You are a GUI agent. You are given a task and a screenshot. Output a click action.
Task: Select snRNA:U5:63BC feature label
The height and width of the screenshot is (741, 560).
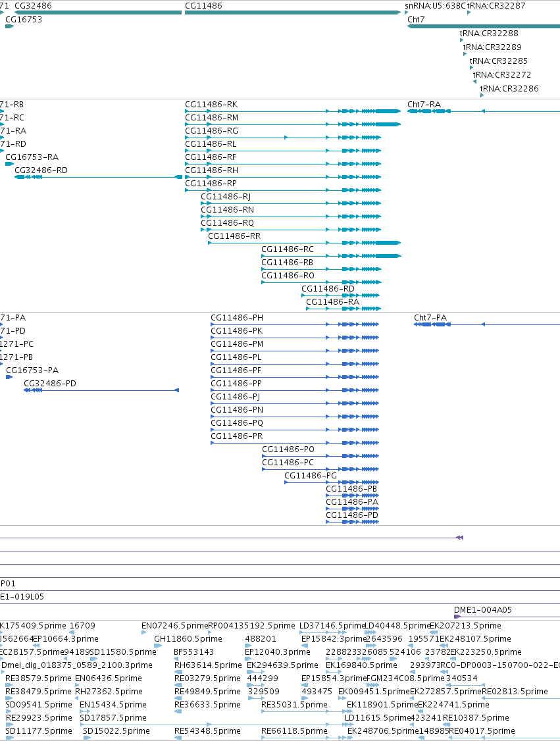coord(435,6)
